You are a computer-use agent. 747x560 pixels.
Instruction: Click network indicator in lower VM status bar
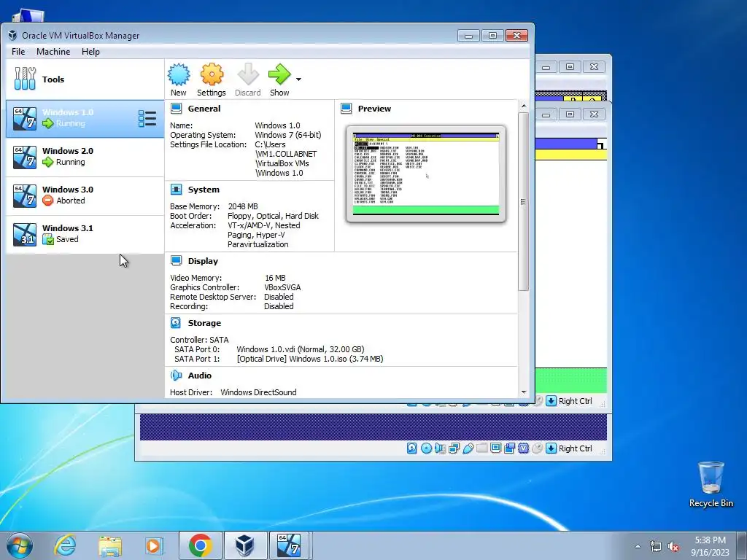click(x=454, y=448)
